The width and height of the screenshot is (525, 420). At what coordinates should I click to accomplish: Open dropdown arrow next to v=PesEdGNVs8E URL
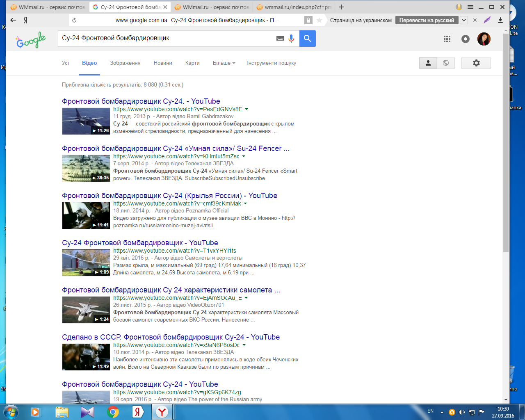click(x=247, y=110)
